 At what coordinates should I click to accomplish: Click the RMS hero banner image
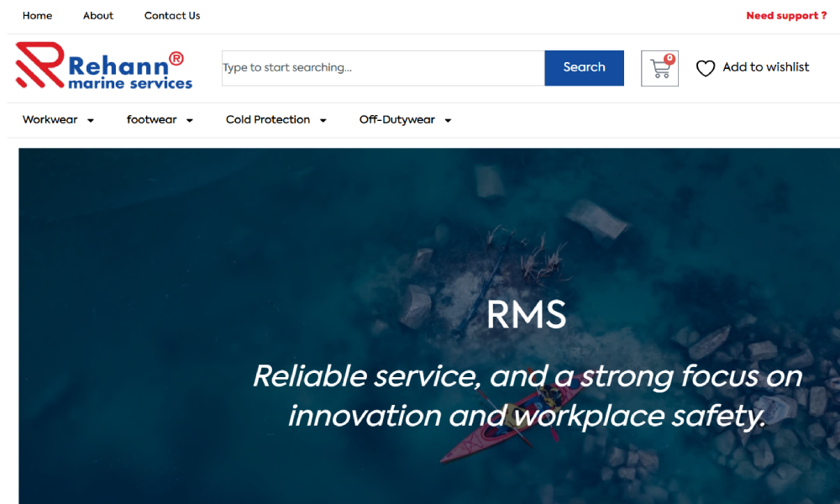[429, 326]
